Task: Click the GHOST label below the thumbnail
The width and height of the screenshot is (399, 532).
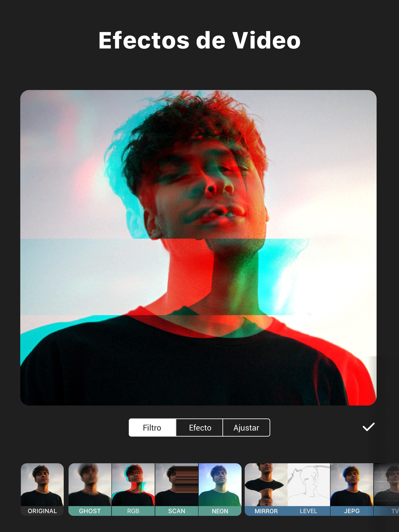Action: point(90,511)
